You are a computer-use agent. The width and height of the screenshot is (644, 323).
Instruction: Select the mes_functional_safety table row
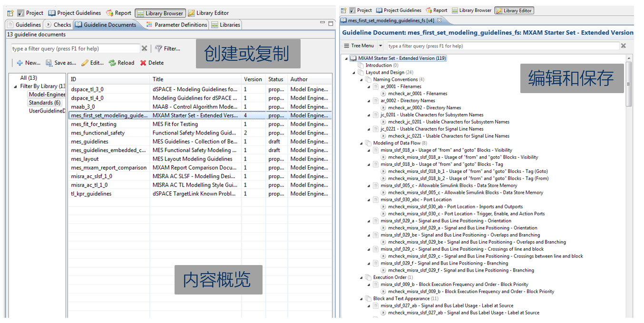pos(98,133)
